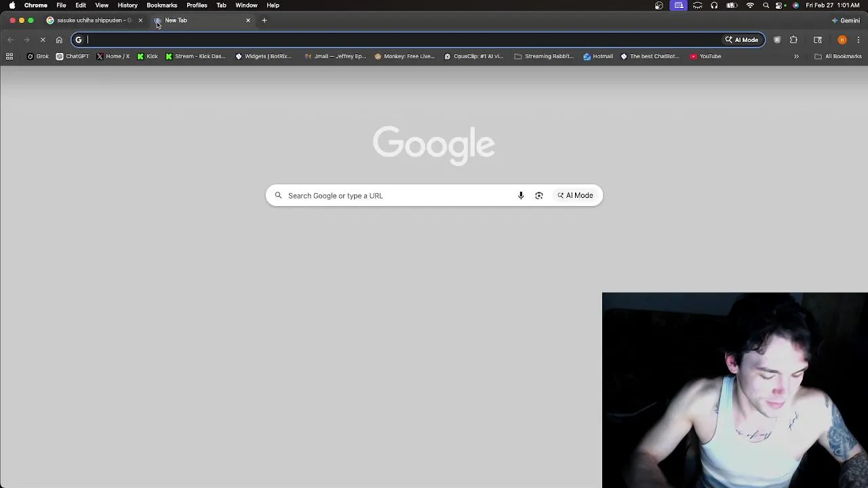Go to the home page icon

(59, 40)
